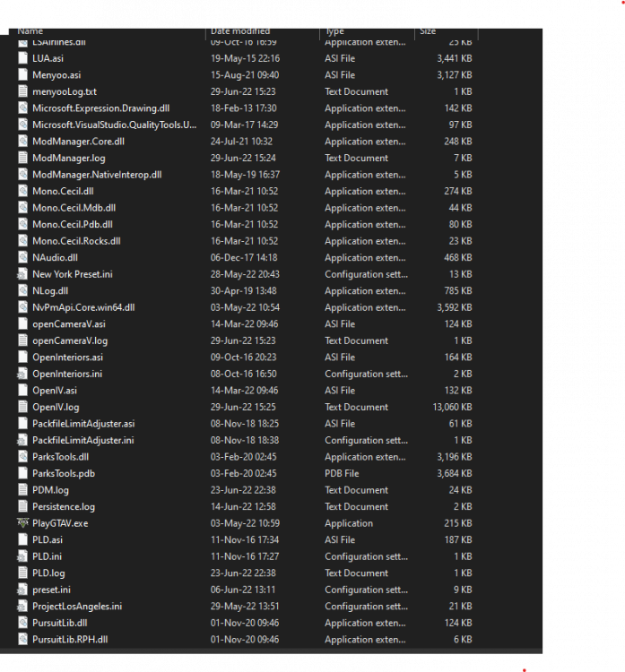Click the date 29-May-22 13:51
Screen dimensions: 625x672
(245, 607)
